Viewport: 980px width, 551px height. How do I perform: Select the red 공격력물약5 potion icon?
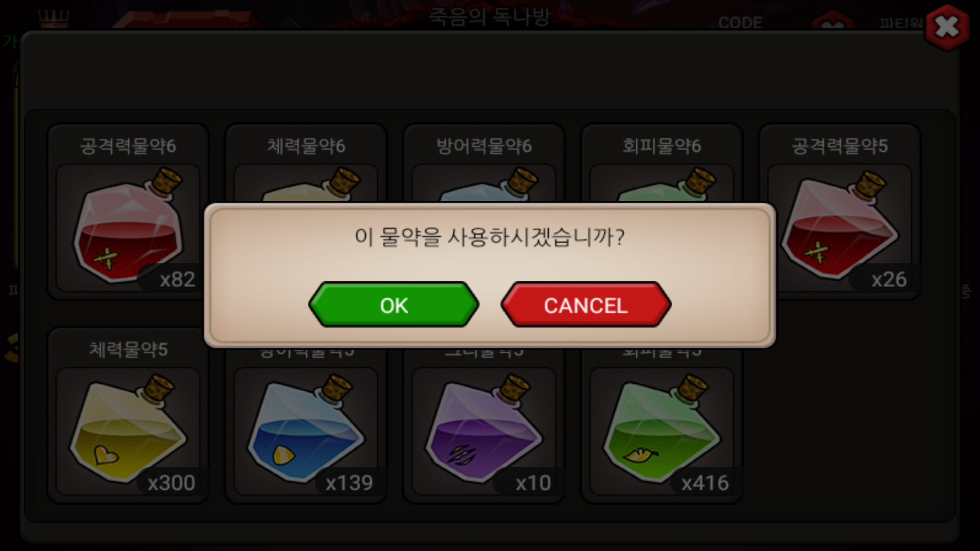click(839, 227)
